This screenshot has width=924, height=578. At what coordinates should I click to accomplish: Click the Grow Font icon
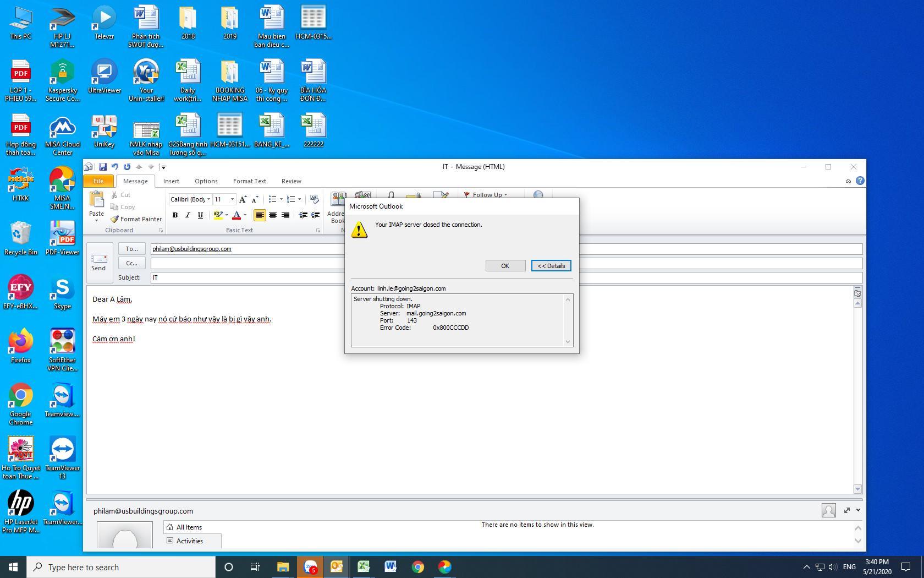pos(243,199)
